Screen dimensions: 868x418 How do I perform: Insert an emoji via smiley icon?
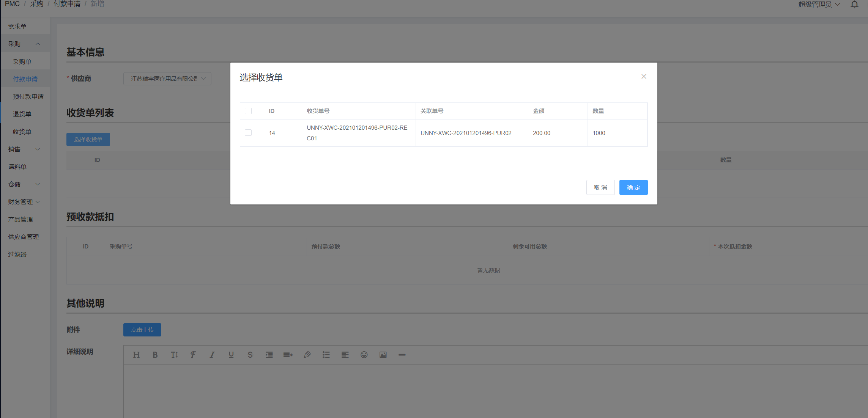point(364,355)
